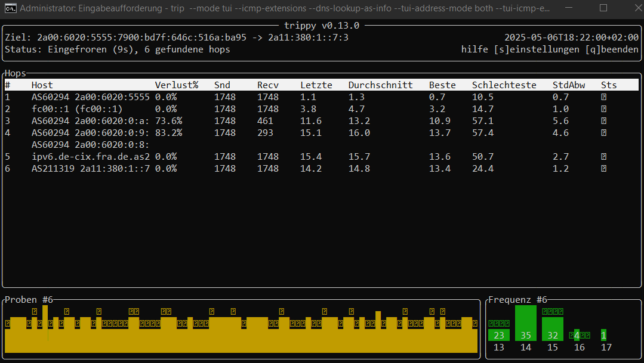Minimize the command prompt window

[569, 8]
